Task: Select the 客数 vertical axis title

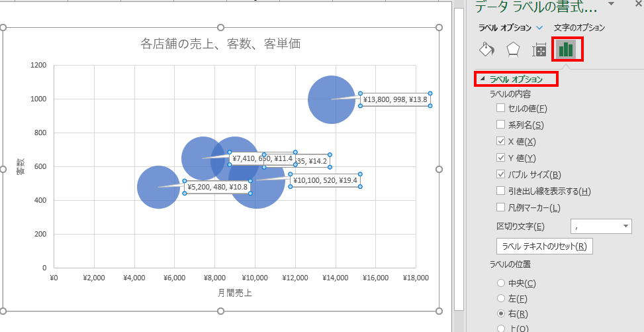Action: (20, 166)
